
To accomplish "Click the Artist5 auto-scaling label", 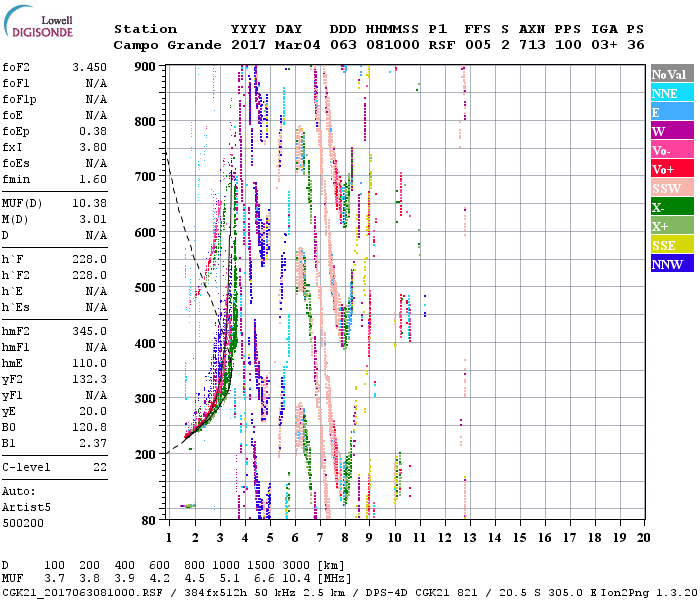I will coord(26,508).
